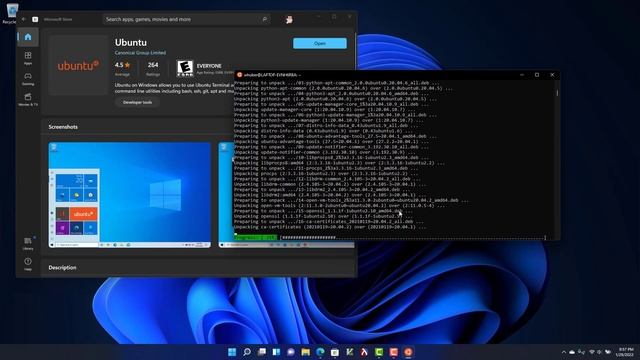Click the Microsoft Store logo icon in title bar
640x360 pixels.
click(35, 19)
